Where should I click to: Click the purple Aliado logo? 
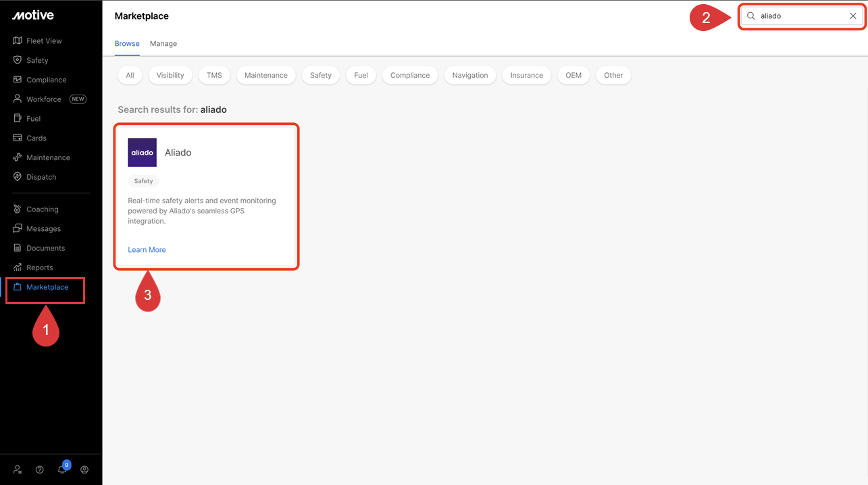point(142,153)
